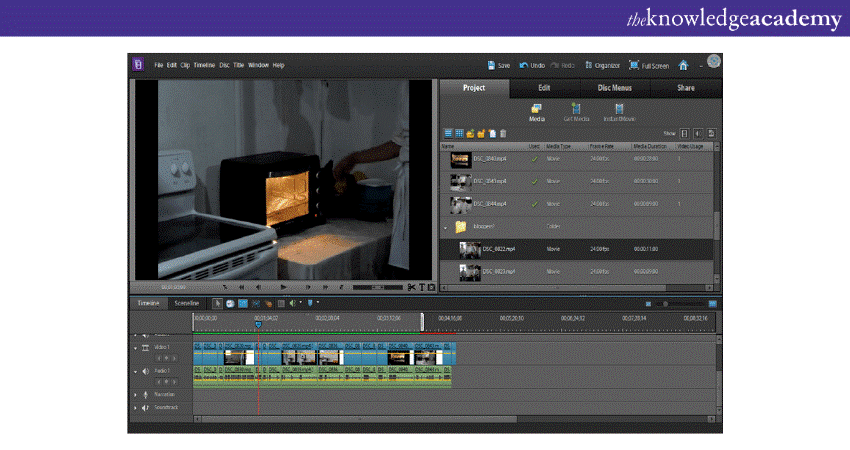
Task: Collapse the bloopers folder
Action: (446, 227)
